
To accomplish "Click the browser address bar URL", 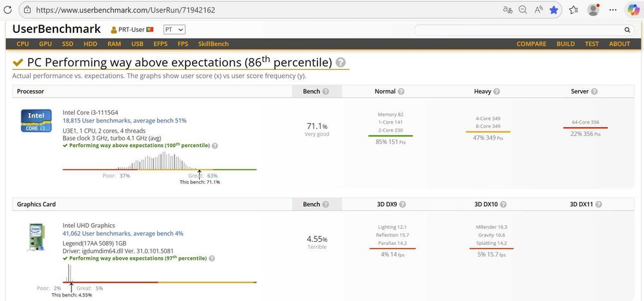I will [126, 10].
